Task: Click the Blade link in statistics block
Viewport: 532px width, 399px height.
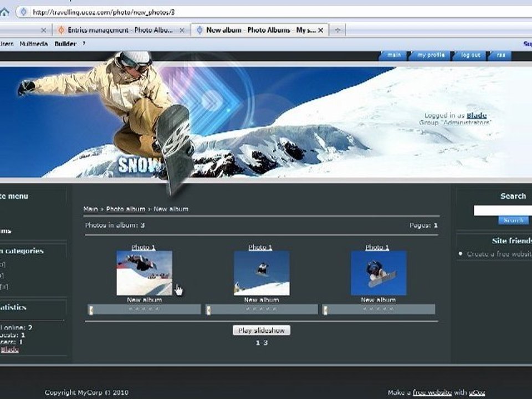Action: point(9,350)
